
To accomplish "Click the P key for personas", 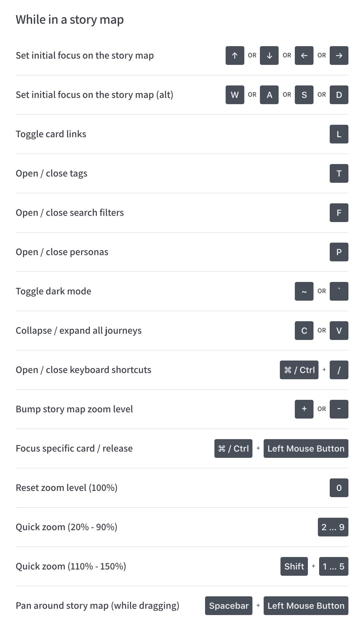I will (339, 252).
